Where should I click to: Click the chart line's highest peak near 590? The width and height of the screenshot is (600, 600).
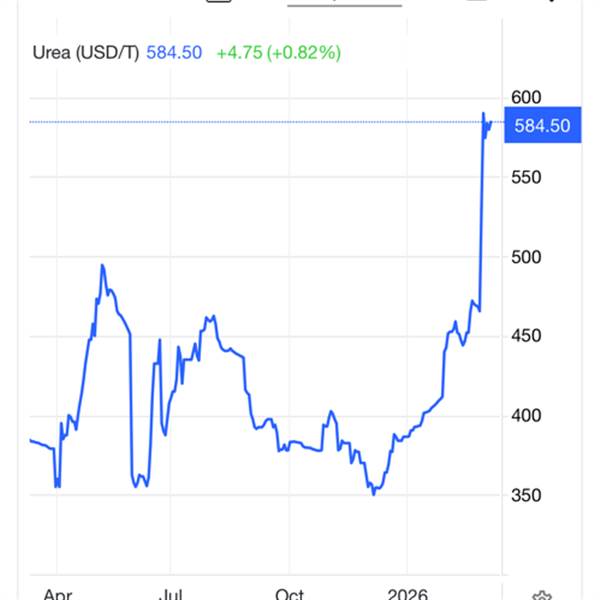[x=484, y=114]
